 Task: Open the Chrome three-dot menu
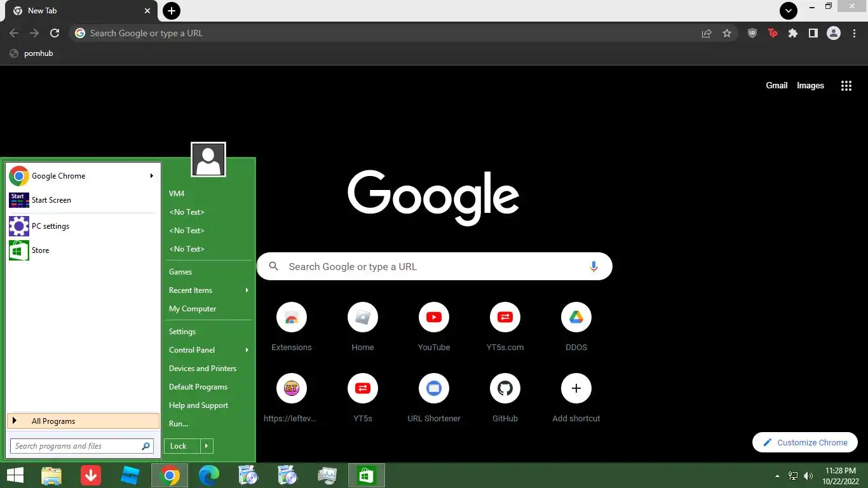(855, 33)
